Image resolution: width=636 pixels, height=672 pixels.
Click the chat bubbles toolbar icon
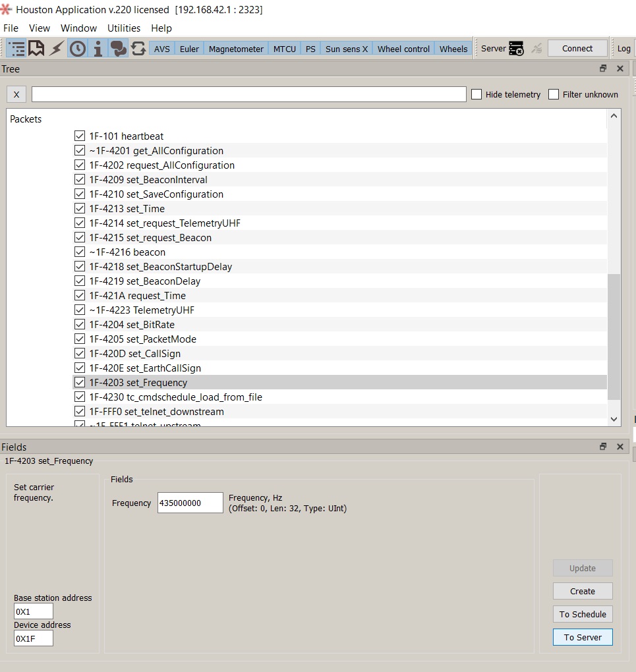pyautogui.click(x=119, y=49)
